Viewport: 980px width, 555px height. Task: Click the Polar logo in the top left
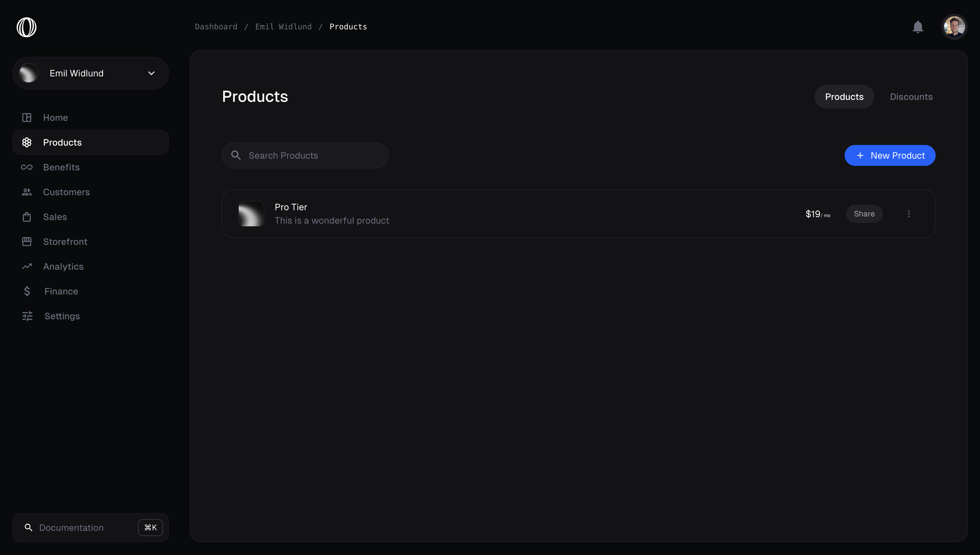[x=26, y=27]
